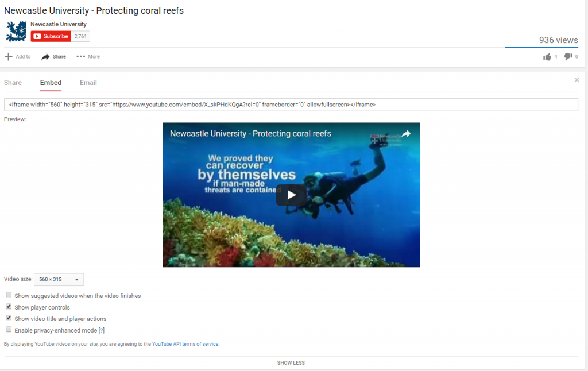Uncheck Show video title and player actions
The image size is (588, 371).
tap(9, 318)
